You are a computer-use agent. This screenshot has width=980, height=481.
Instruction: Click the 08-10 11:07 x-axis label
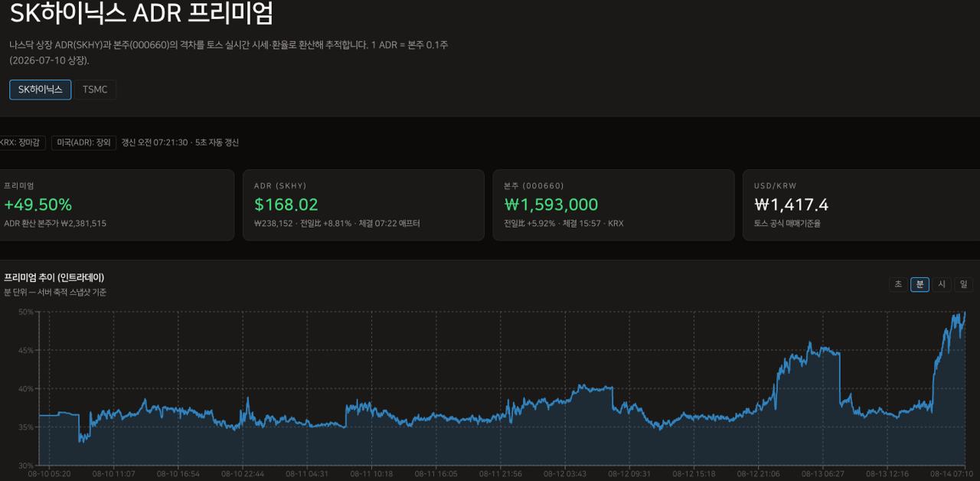coord(113,474)
